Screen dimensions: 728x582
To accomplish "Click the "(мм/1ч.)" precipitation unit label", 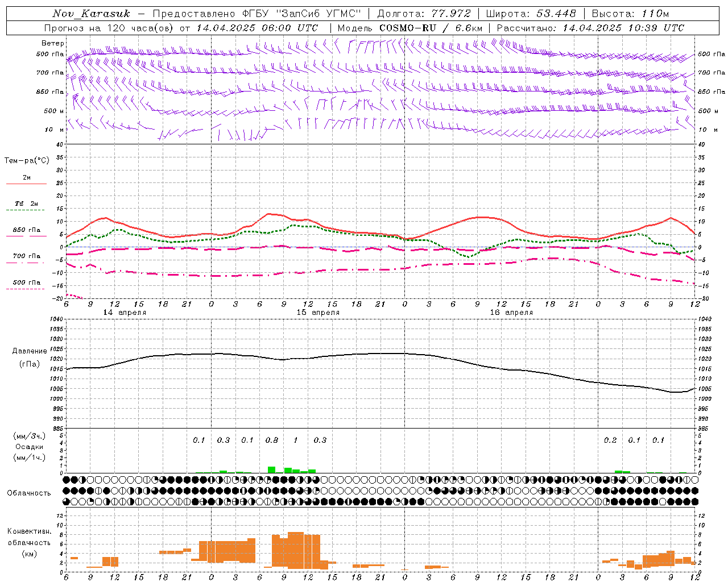I will coord(30,458).
